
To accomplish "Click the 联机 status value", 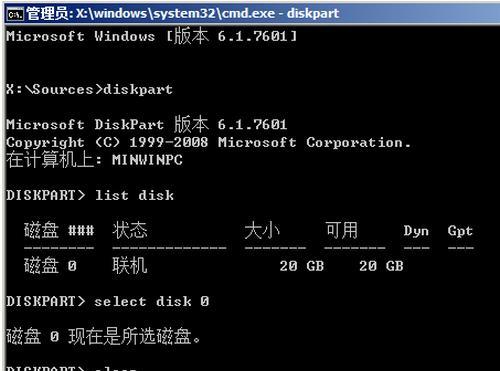I will 130,266.
